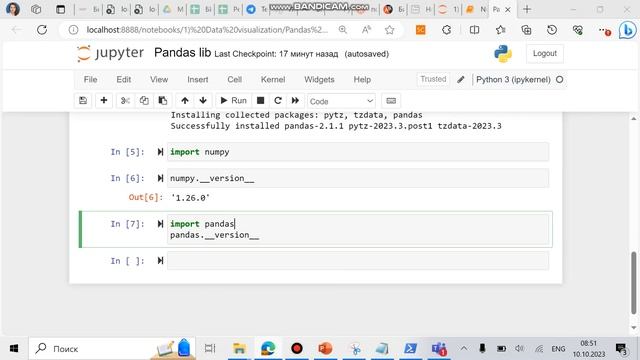Start Read aloud from address bar

[366, 30]
